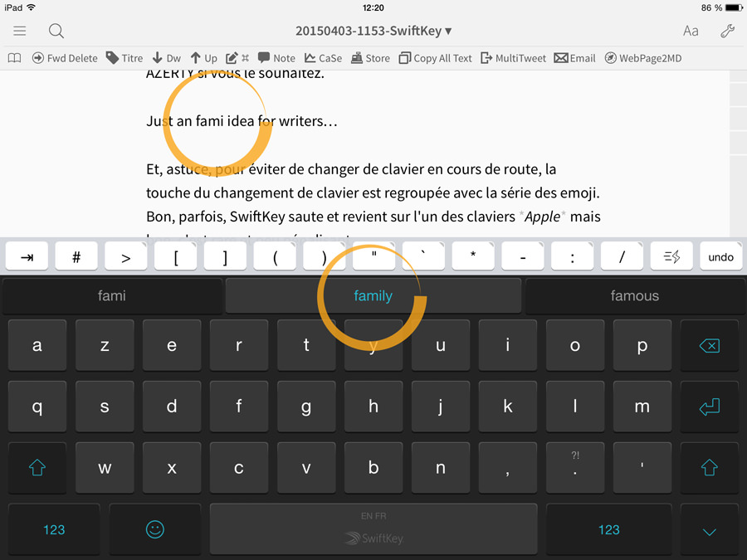Insert a forward slash
The height and width of the screenshot is (560, 747).
point(622,256)
